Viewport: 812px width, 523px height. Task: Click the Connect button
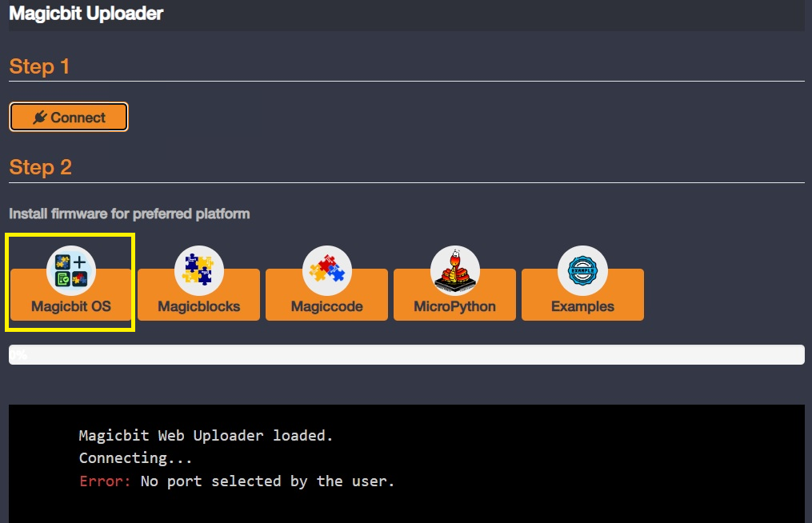(68, 117)
